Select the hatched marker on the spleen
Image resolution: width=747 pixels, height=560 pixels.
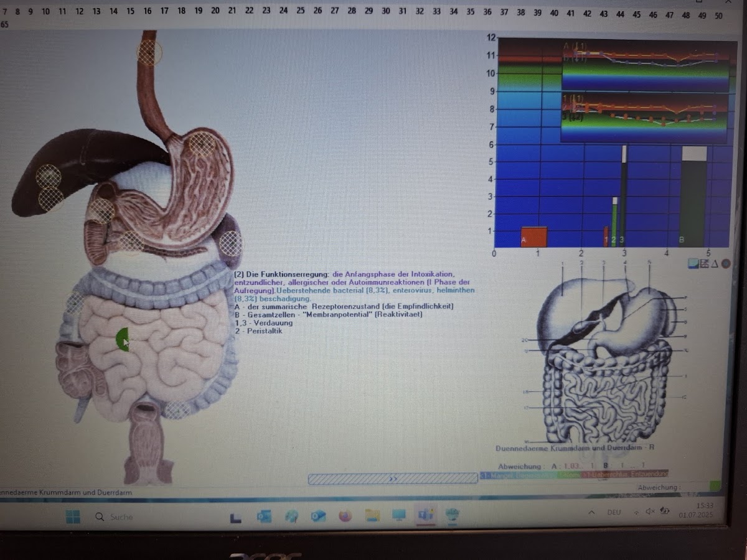(x=231, y=244)
